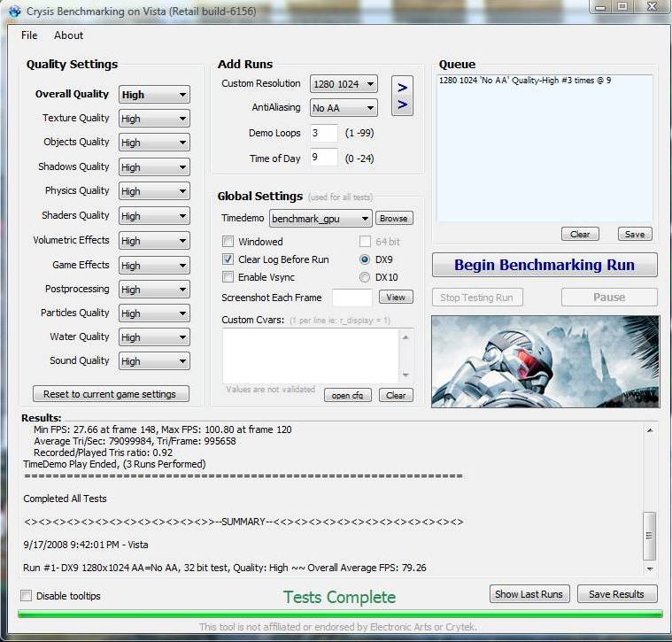Screen dimensions: 672x642
Task: Click the Custom Cvars scroll up arrow
Action: (x=406, y=337)
